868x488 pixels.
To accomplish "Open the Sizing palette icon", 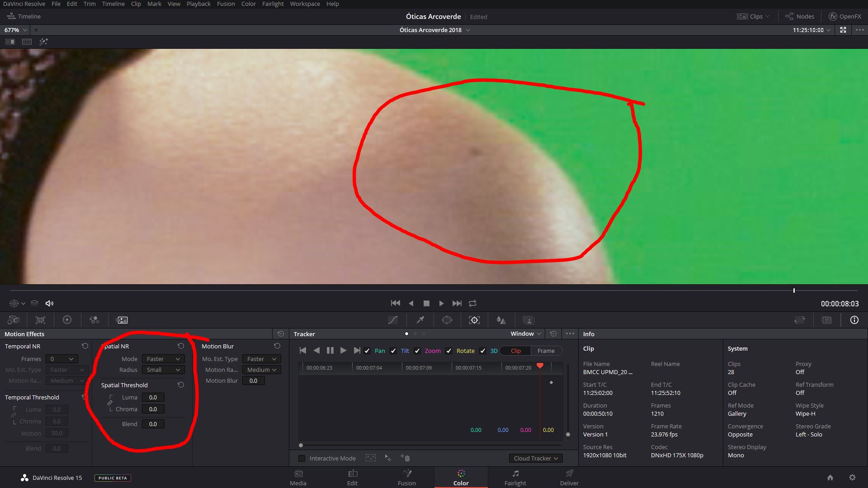I will pyautogui.click(x=800, y=320).
